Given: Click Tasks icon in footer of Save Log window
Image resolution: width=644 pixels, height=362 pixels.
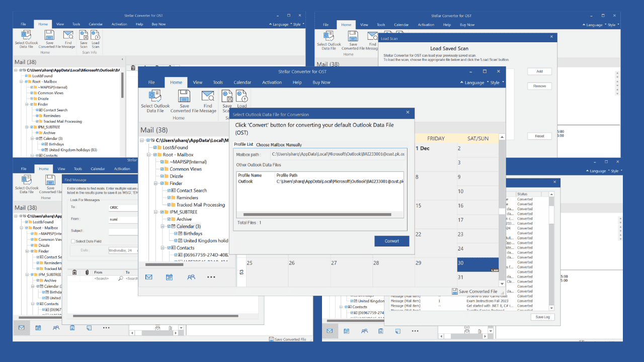Looking at the screenshot, I should click(x=380, y=331).
